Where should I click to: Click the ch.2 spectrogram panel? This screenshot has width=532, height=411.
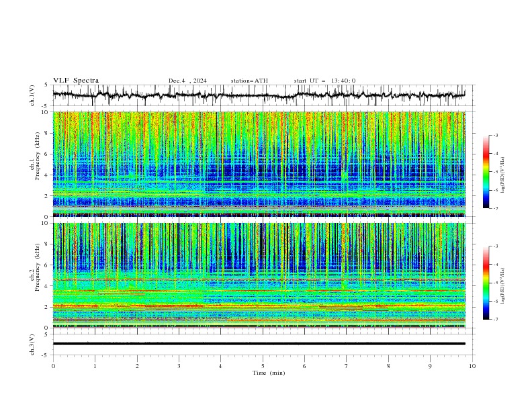click(259, 275)
